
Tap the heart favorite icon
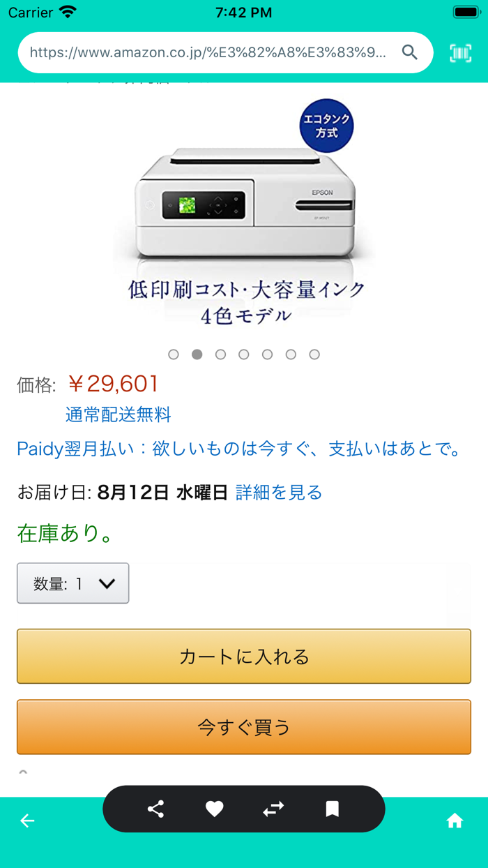pyautogui.click(x=214, y=809)
